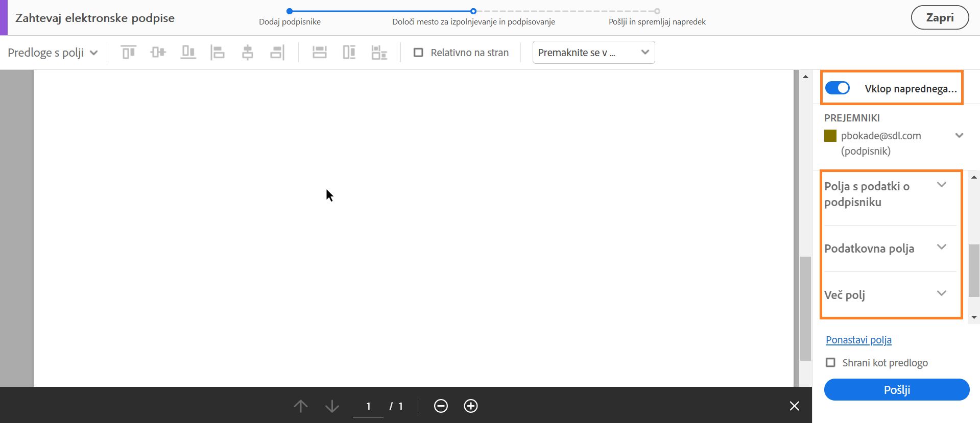Click the fields panel scroll-up arrow
This screenshot has height=423, width=980.
coord(974,178)
